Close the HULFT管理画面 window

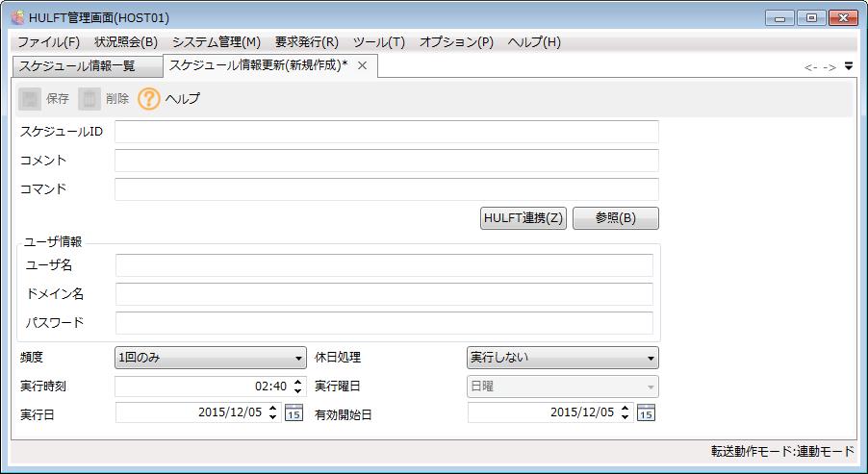point(844,17)
